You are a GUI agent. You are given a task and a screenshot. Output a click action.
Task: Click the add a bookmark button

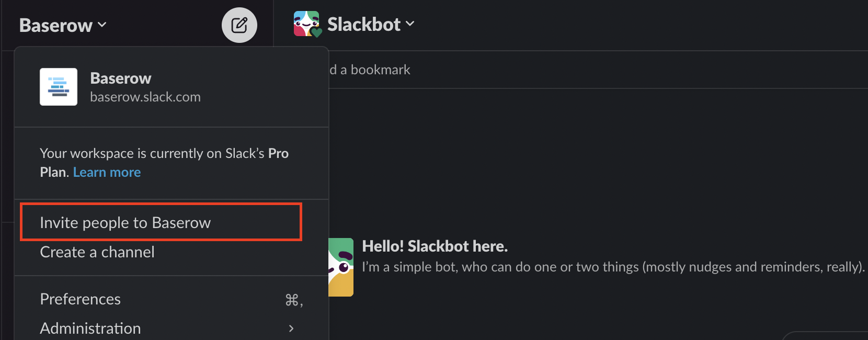(x=370, y=70)
